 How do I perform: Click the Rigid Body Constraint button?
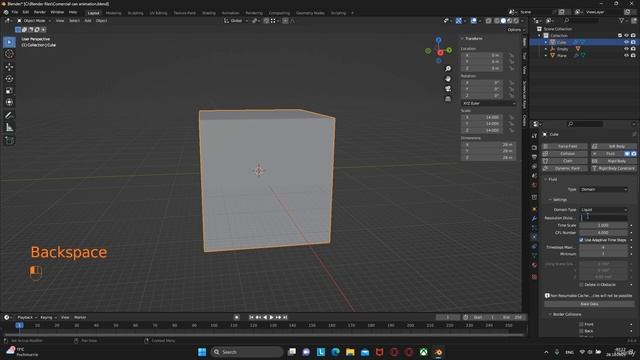point(614,168)
